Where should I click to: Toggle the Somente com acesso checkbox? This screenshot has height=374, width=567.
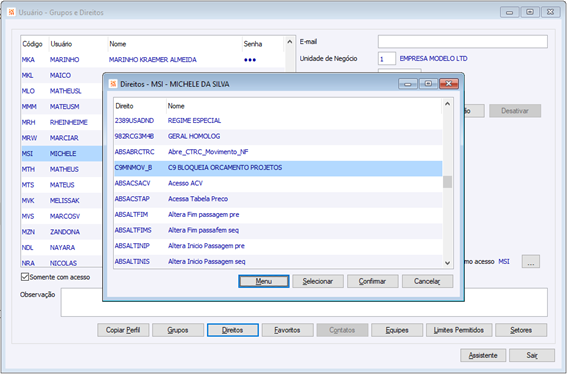(25, 277)
